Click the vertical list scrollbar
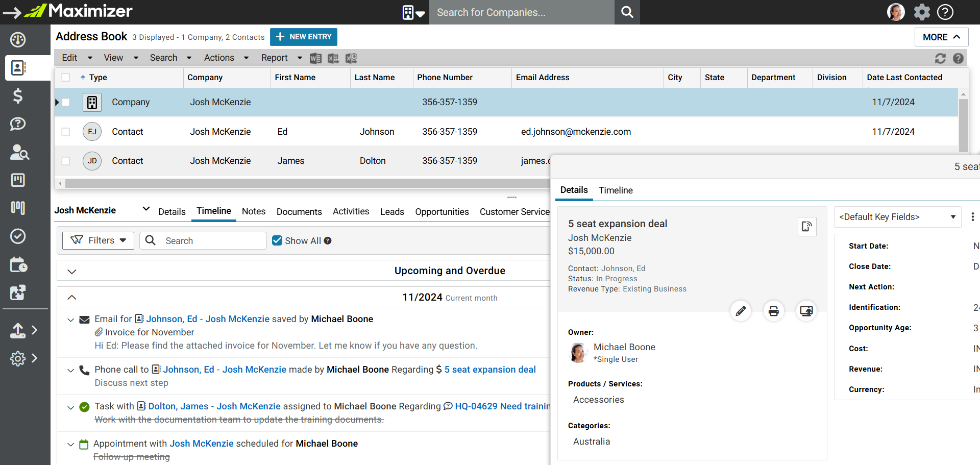980x465 pixels. pyautogui.click(x=963, y=125)
